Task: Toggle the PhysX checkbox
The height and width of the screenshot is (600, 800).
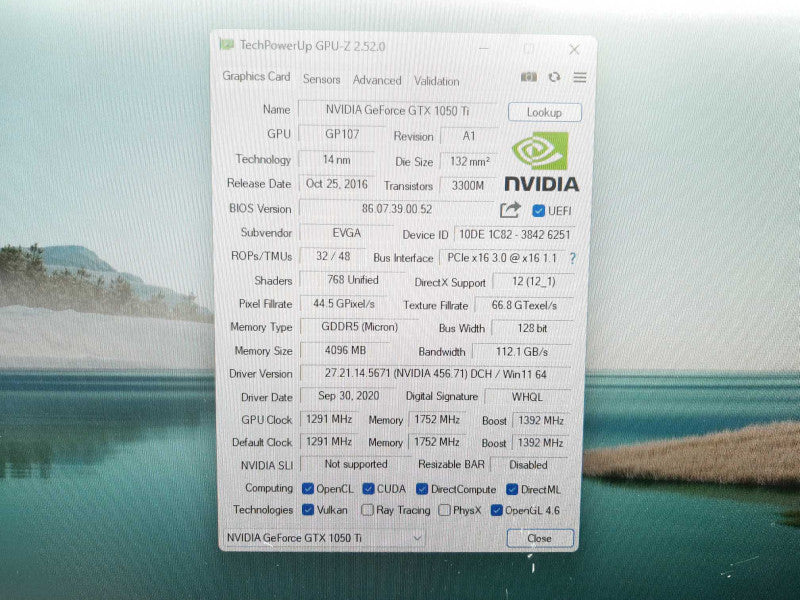Action: 445,510
